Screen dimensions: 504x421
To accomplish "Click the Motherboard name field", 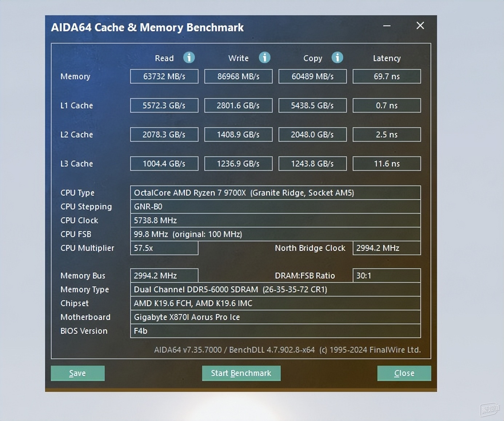I will pyautogui.click(x=276, y=317).
